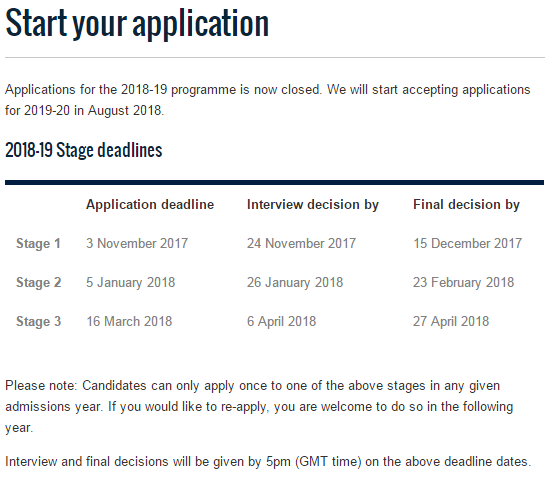Select the 'Stage 2' row label

pyautogui.click(x=39, y=282)
